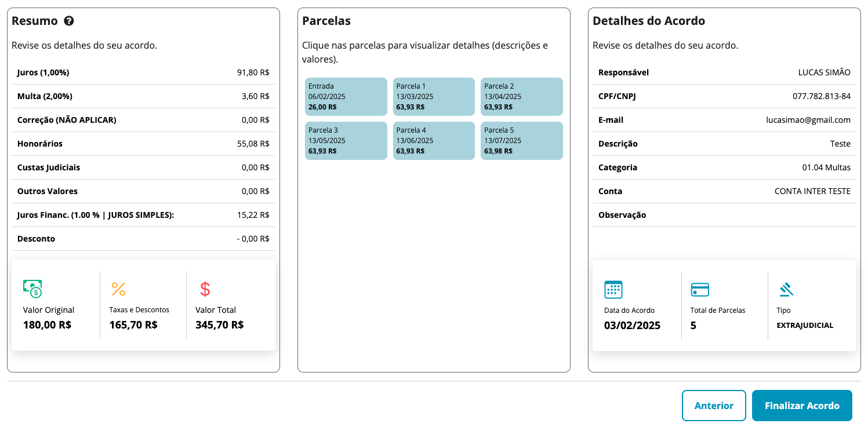
Task: Click the CPF/CNPJ number 077.782.813-84
Action: point(822,96)
